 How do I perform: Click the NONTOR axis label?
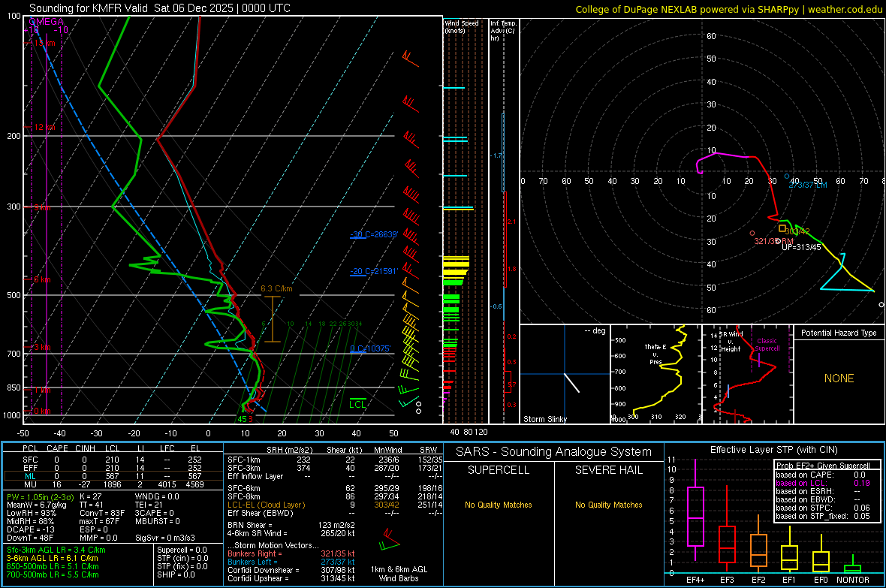tap(853, 580)
